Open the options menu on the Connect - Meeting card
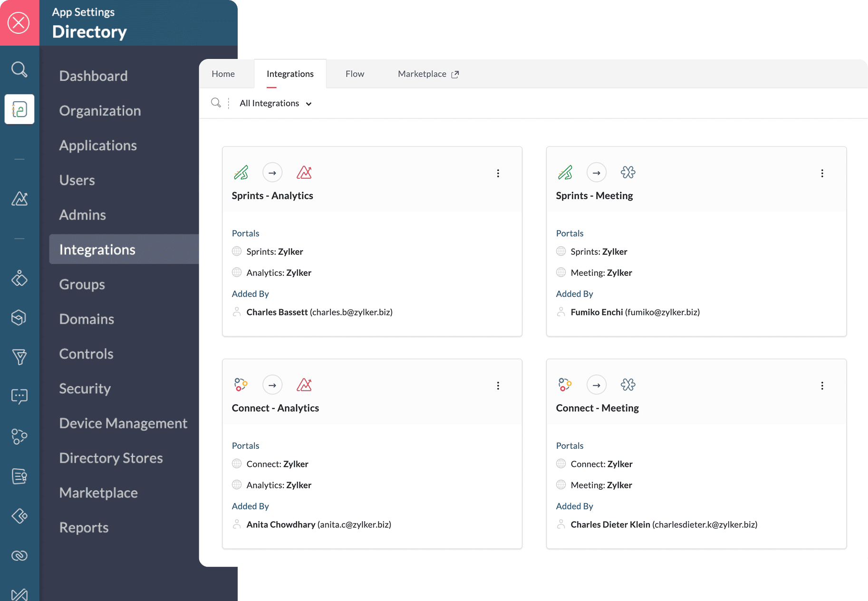 [x=822, y=386]
